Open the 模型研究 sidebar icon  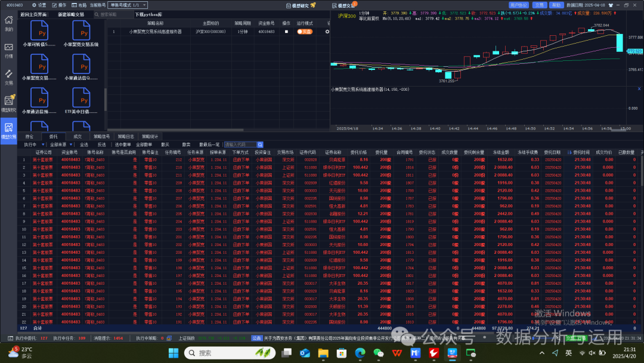(8, 104)
